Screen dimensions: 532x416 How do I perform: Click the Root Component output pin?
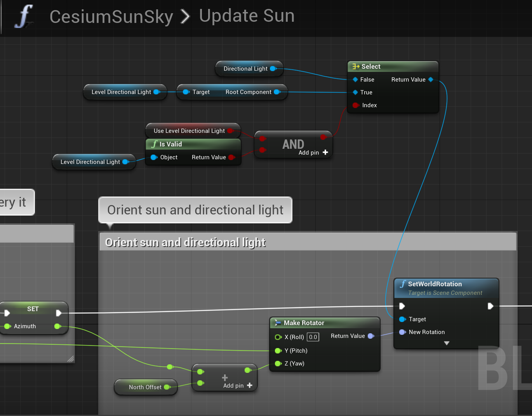pyautogui.click(x=277, y=92)
